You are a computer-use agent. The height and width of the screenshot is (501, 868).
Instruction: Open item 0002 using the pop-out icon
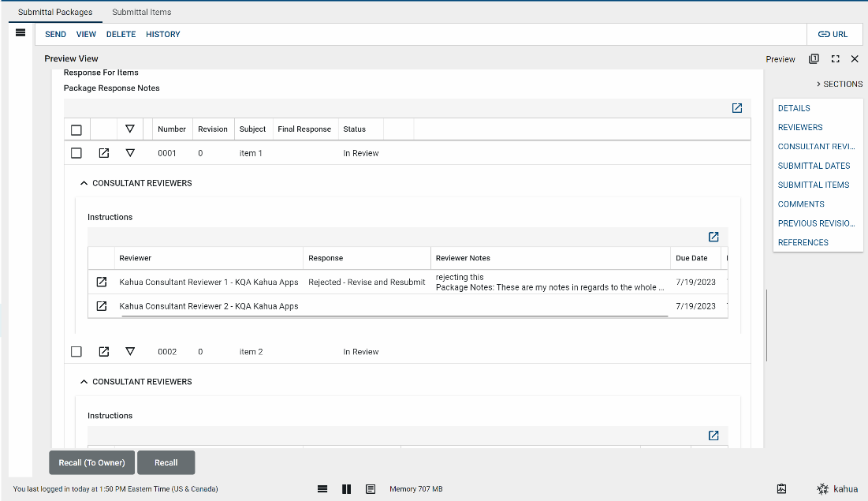103,352
